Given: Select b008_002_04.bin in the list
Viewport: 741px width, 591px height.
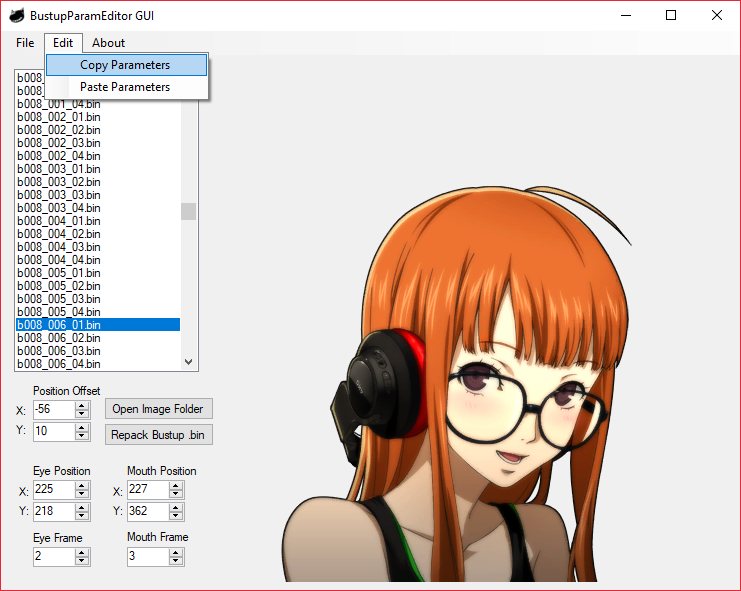Looking at the screenshot, I should coord(98,156).
